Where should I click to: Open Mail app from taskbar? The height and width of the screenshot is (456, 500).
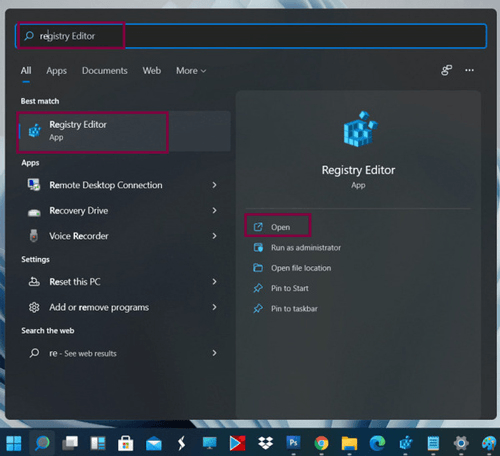(154, 444)
